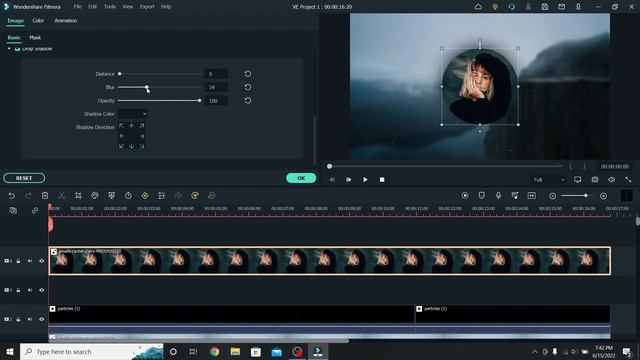Viewport: 640px width, 360px height.
Task: Zoom out the timeline with minus icon
Action: [552, 196]
